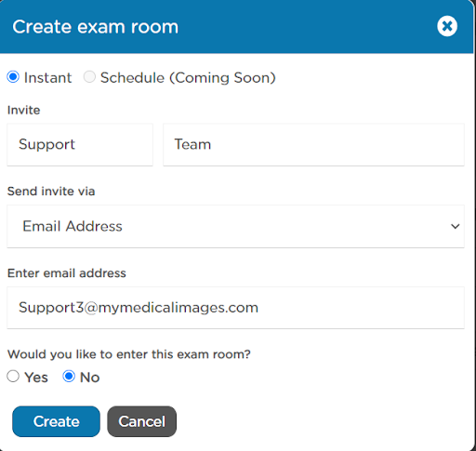Choose Yes to enter exam room
Image resolution: width=476 pixels, height=451 pixels.
pyautogui.click(x=13, y=377)
